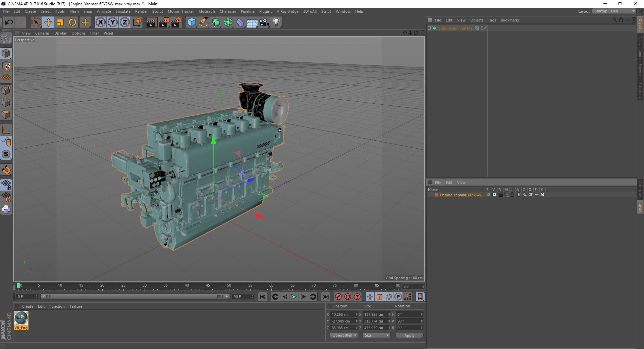Select the Live Selection tool
Viewport: 644px width, 349px height.
36,22
